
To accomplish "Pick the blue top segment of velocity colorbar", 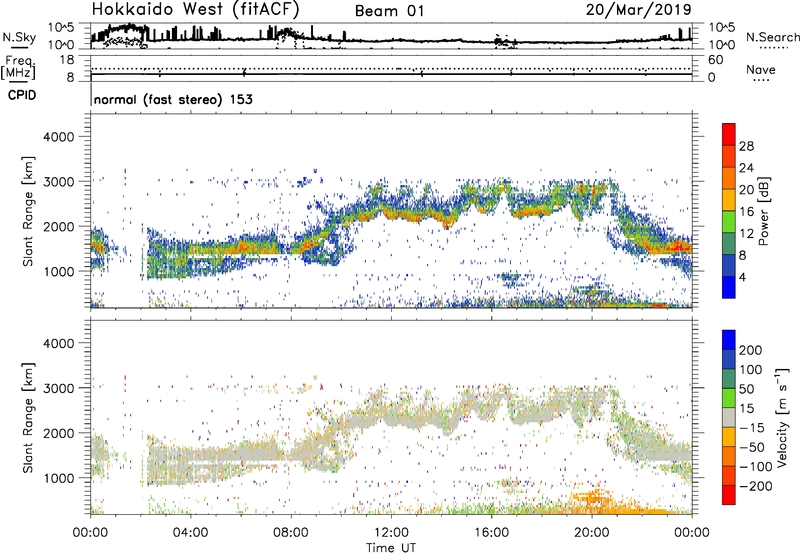I will click(x=729, y=340).
